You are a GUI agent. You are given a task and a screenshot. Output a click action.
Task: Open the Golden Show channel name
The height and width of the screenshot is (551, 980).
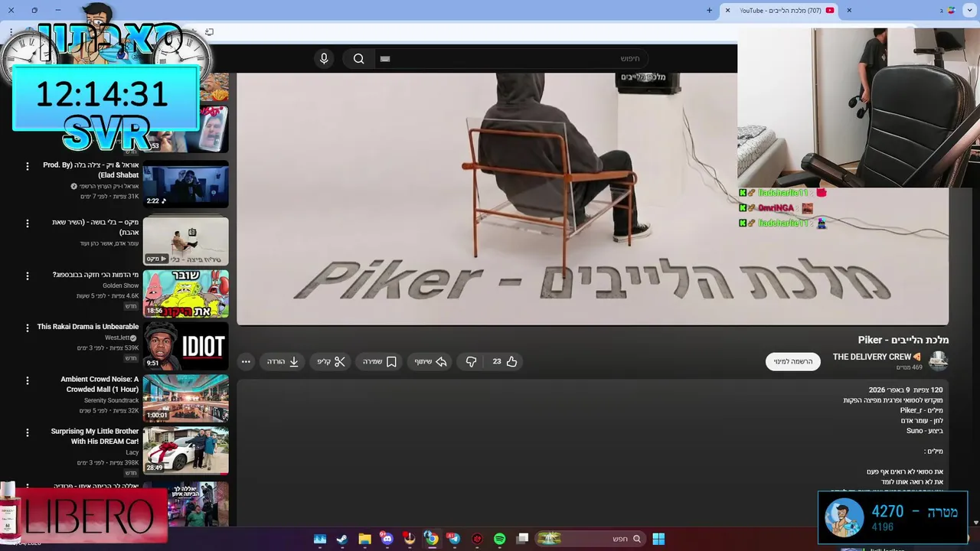[x=121, y=285]
